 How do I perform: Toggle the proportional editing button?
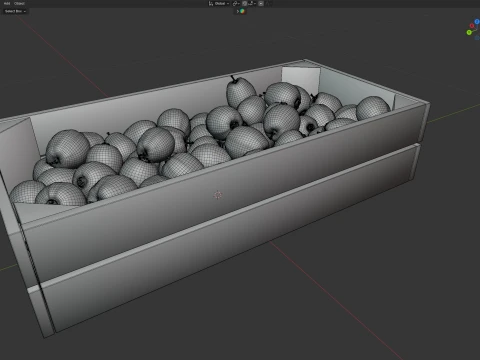[x=261, y=3]
